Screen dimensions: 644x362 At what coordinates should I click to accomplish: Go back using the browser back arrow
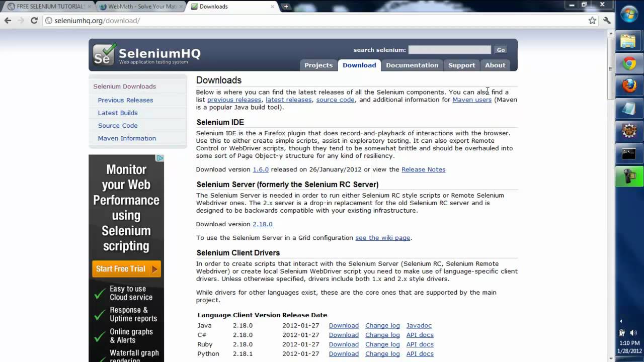pos(8,21)
